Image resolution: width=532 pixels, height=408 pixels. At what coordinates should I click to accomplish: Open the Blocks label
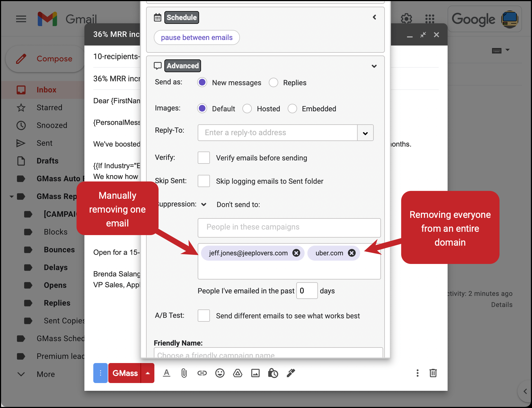coord(56,232)
